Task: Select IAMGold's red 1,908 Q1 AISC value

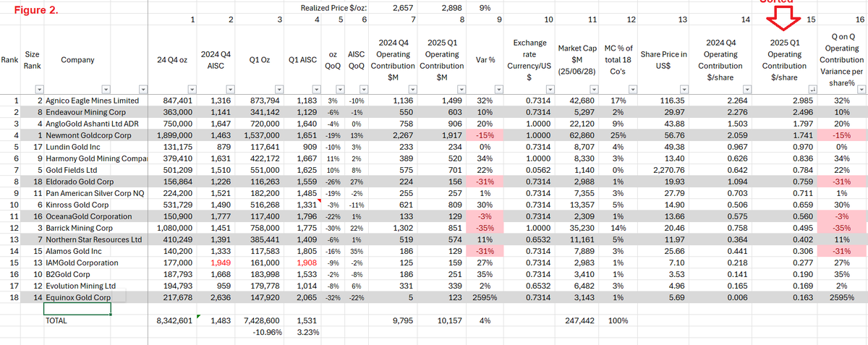Action: pyautogui.click(x=307, y=263)
